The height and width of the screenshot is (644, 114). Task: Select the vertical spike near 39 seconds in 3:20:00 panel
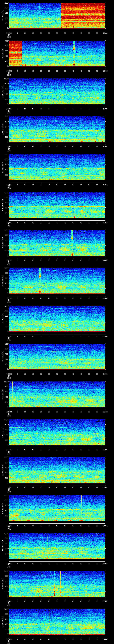pyautogui.click(x=72, y=243)
